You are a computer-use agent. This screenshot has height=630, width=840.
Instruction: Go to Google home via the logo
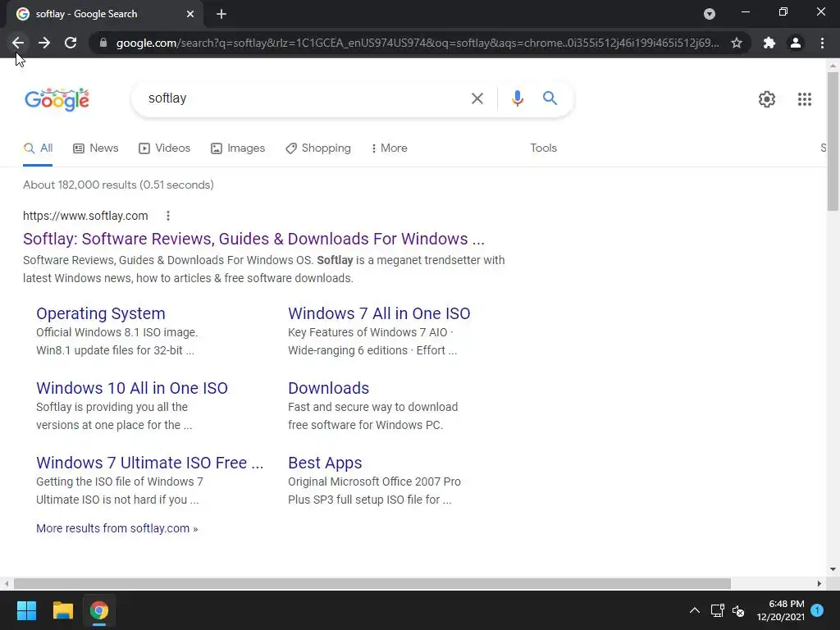point(57,99)
